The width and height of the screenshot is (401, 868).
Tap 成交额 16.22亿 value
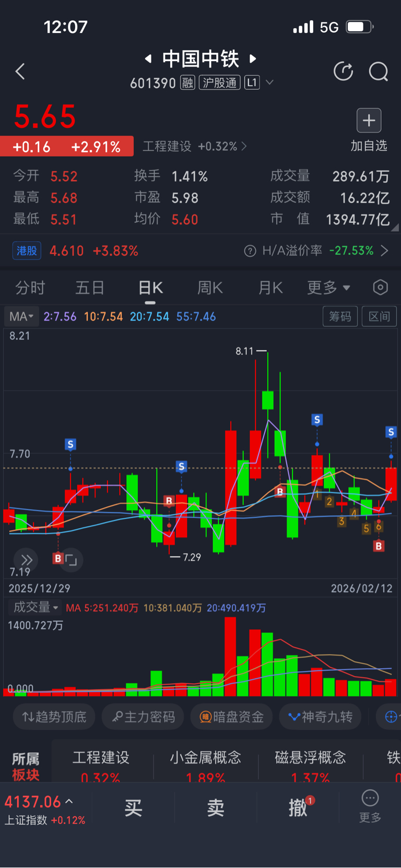pos(364,198)
